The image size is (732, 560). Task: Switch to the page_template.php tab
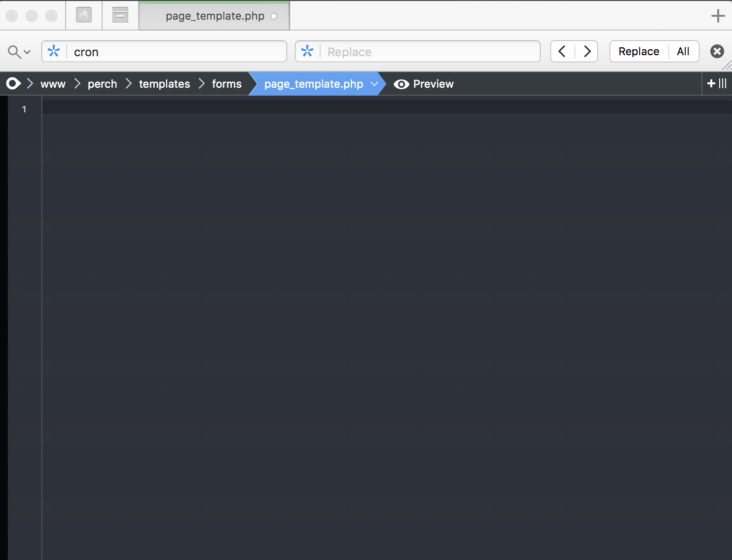pos(214,15)
